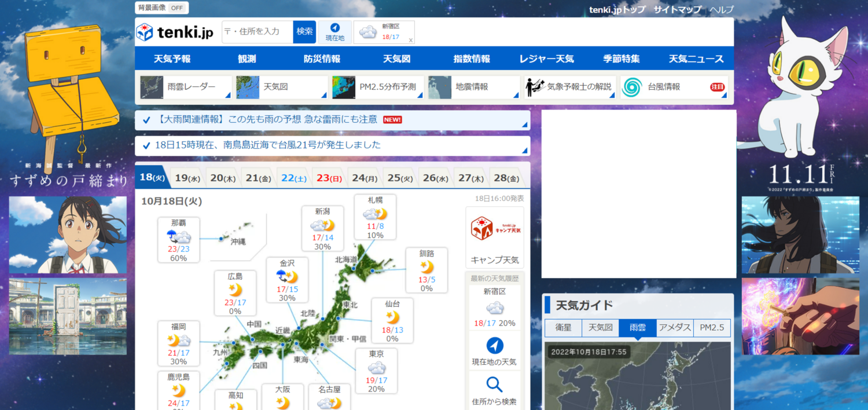Open the 季節特集 navigation menu
Viewport: 868px width, 410px height.
pos(621,58)
